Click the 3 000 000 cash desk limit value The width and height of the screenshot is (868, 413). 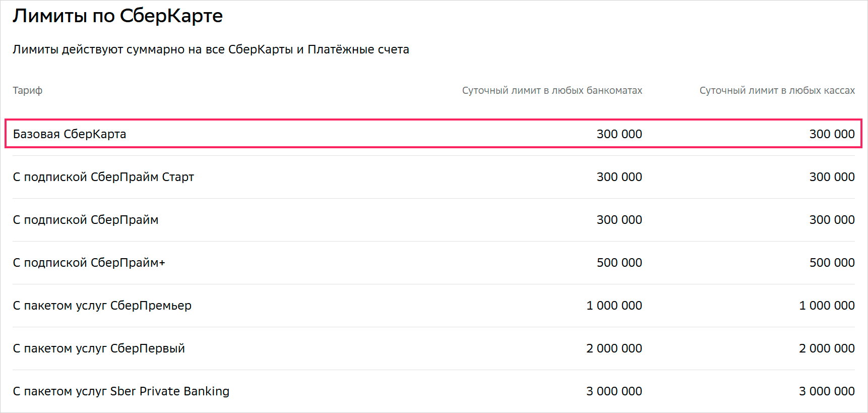tap(827, 391)
